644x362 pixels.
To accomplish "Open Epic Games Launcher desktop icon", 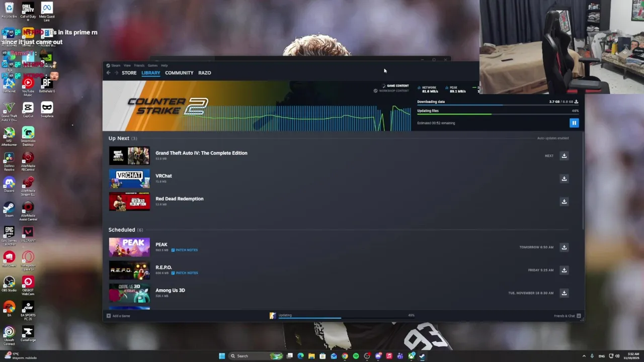I will click(9, 235).
